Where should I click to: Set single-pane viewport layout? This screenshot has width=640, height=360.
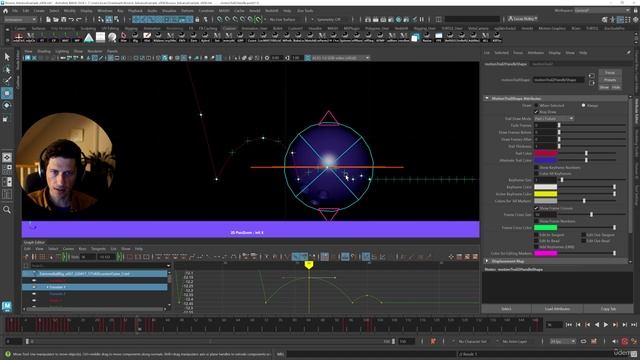pos(7,157)
